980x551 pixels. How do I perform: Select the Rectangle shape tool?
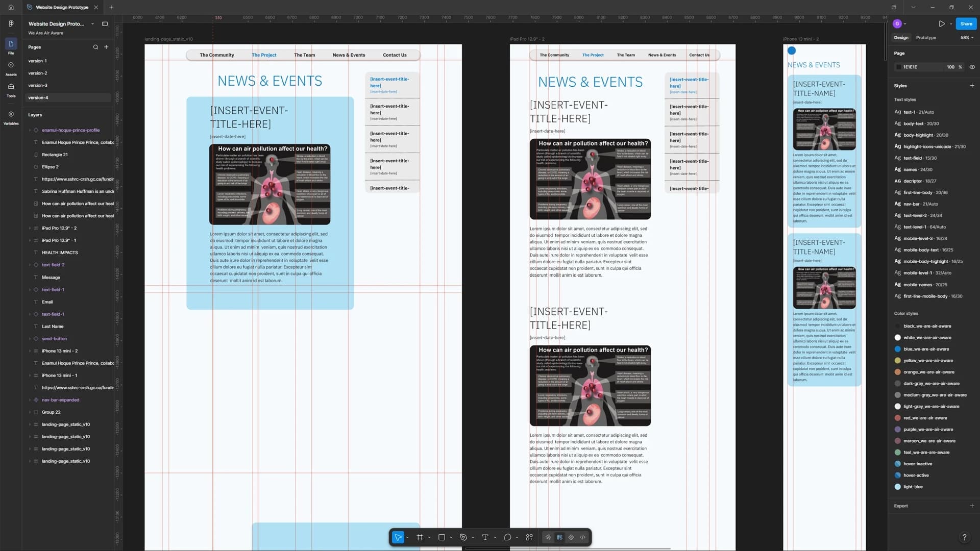(x=442, y=537)
